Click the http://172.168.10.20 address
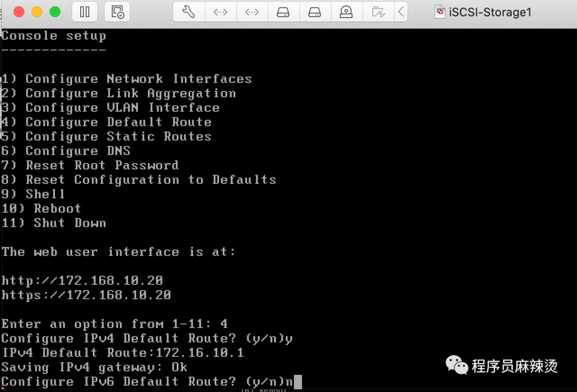577x392 pixels. pyautogui.click(x=82, y=280)
